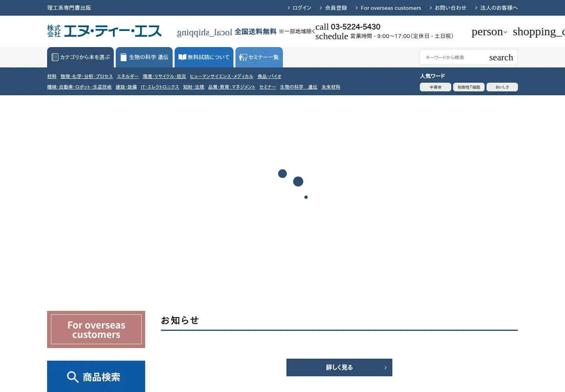Open the person account icon

click(x=487, y=31)
